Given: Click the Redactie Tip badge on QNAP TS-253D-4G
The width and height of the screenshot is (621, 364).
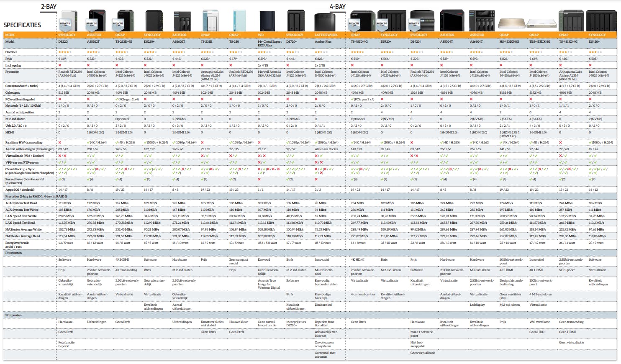Looking at the screenshot, I should (118, 24).
